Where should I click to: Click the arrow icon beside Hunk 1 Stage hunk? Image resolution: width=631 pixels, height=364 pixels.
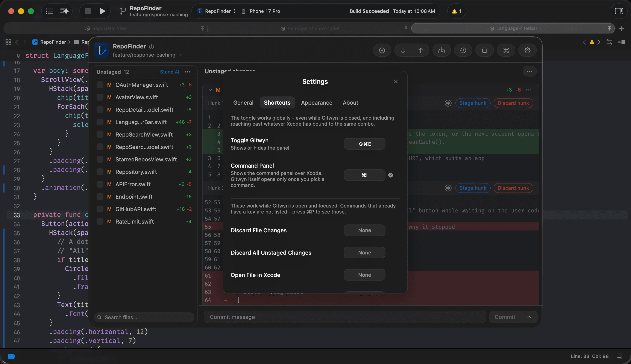click(x=448, y=103)
